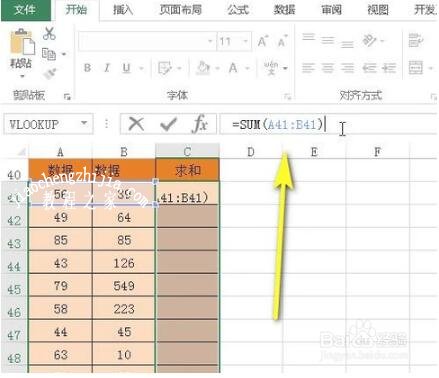The image size is (439, 378).
Task: Click the Cut scissors icon
Action: click(x=49, y=34)
